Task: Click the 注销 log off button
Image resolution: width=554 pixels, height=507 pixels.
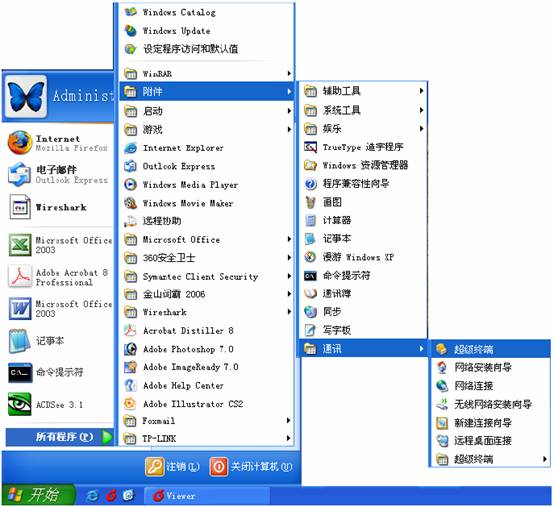Action: pos(172,467)
